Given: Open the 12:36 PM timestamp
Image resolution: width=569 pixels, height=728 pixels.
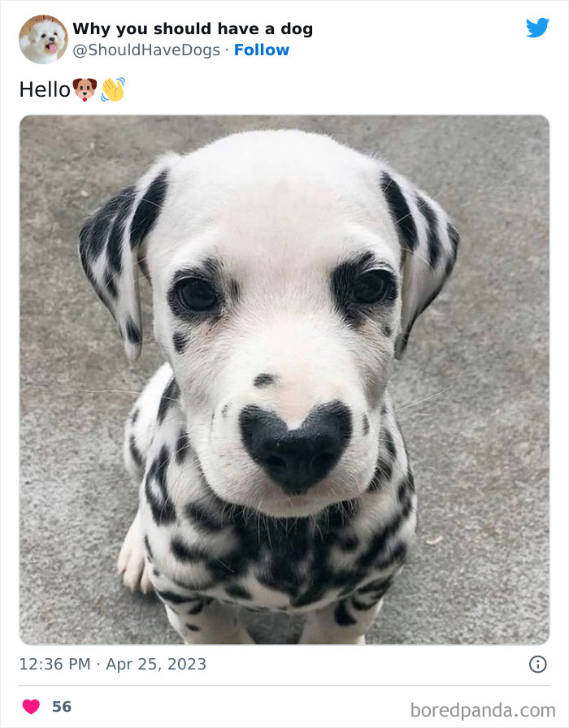Looking at the screenshot, I should click(x=54, y=664).
